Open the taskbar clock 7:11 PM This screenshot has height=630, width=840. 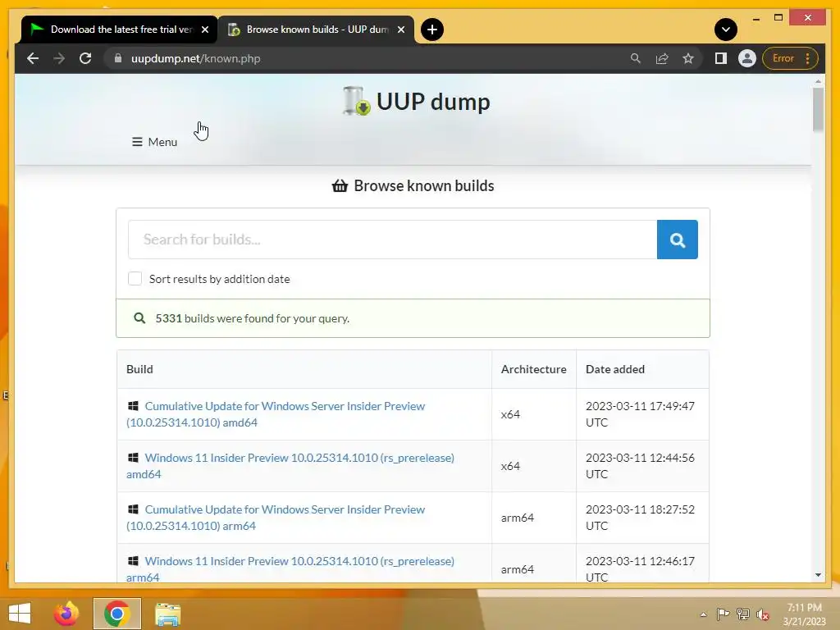tap(805, 614)
